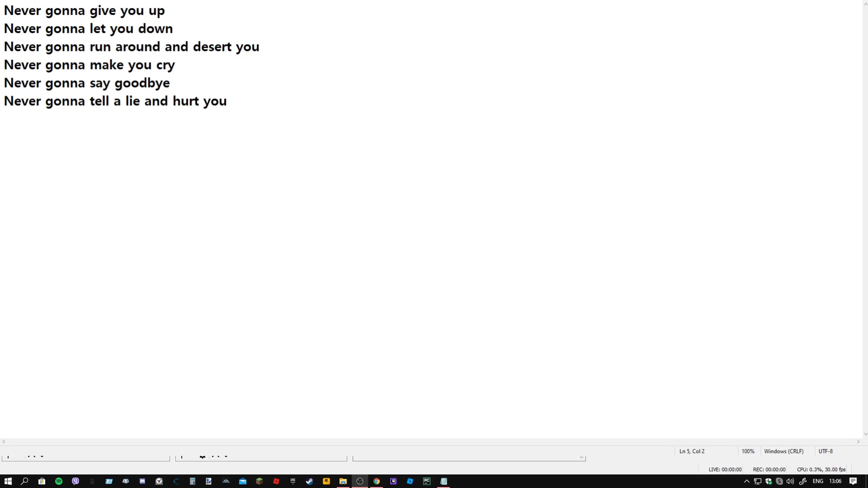Open the Calculator taskbar icon
The width and height of the screenshot is (868, 488).
[x=192, y=481]
